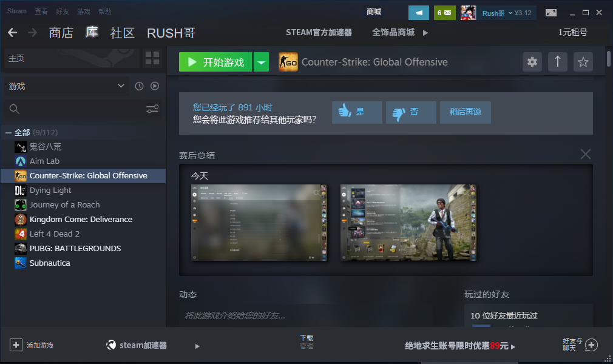The image size is (613, 364).
Task: Open the character screenshot thumbnail
Action: [408, 223]
